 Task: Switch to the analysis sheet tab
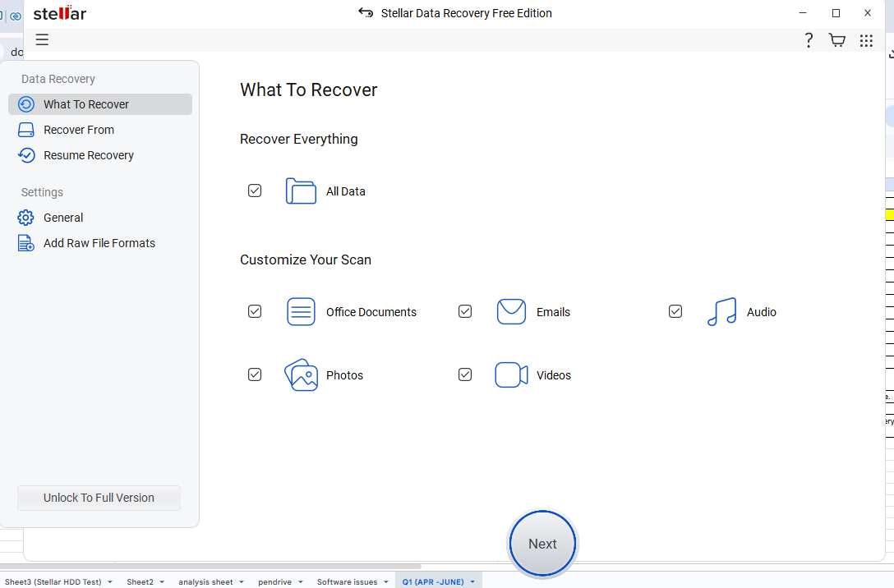[205, 581]
